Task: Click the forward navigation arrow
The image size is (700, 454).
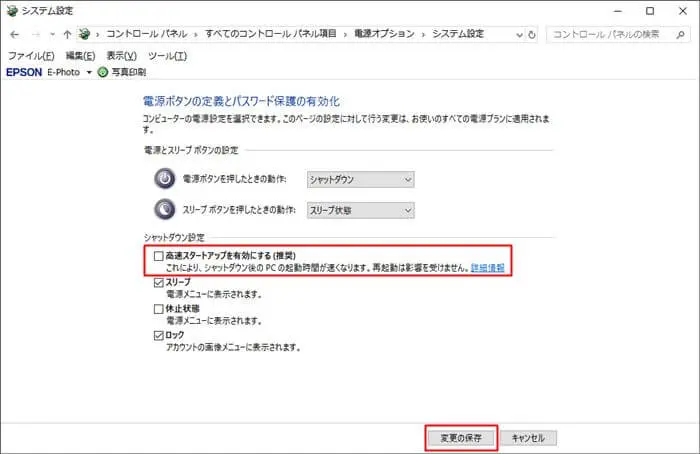Action: [x=38, y=34]
